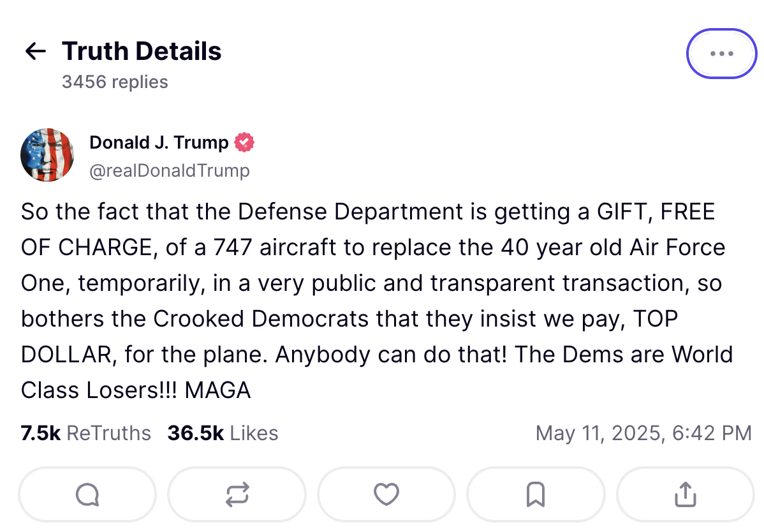Screen dimensions: 764x532
Task: View the 36.5k Likes list
Action: (223, 433)
